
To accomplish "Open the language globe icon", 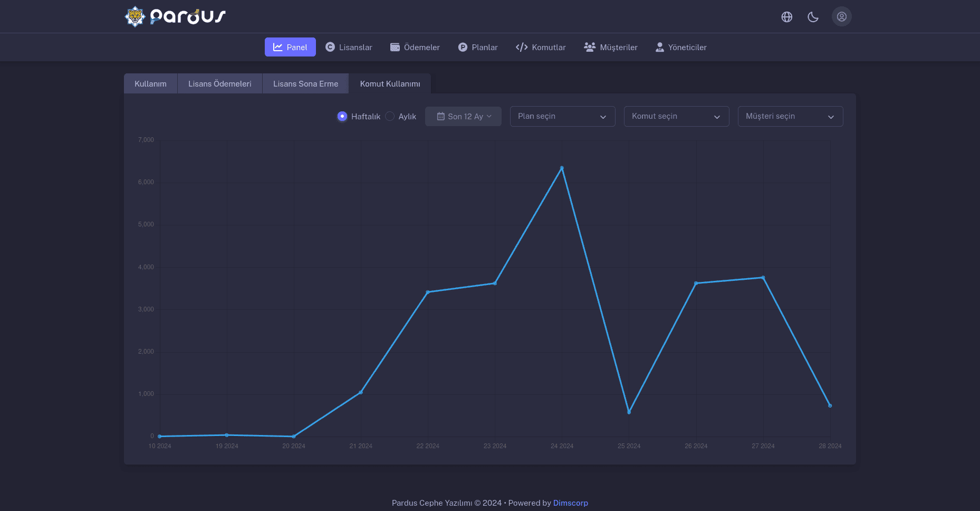I will 786,17.
